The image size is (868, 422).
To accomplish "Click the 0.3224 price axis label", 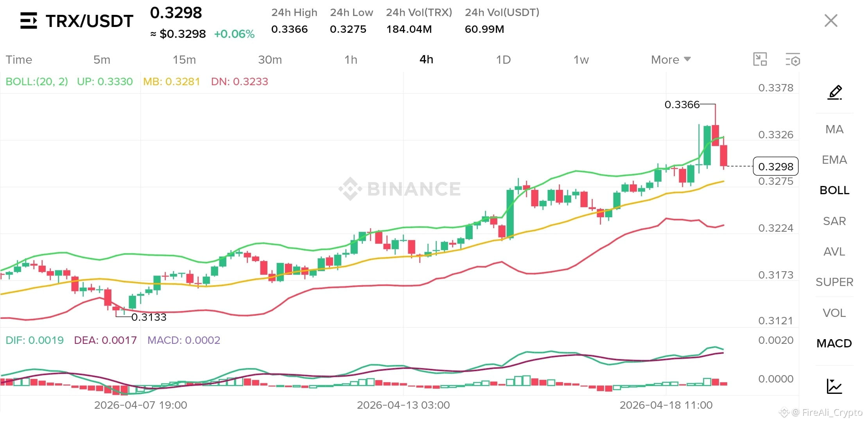I will click(x=776, y=228).
